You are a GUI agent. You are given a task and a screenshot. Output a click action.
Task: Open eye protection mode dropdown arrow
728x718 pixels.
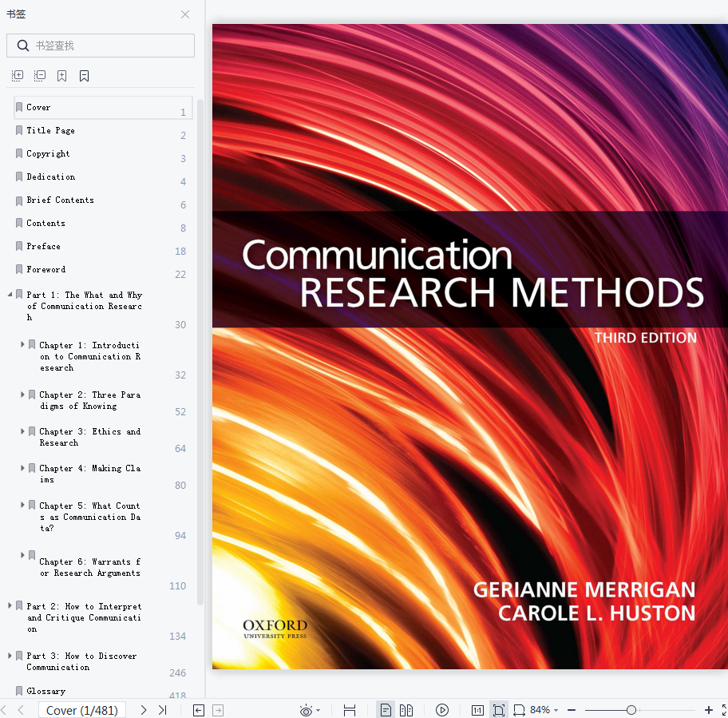[x=318, y=711]
